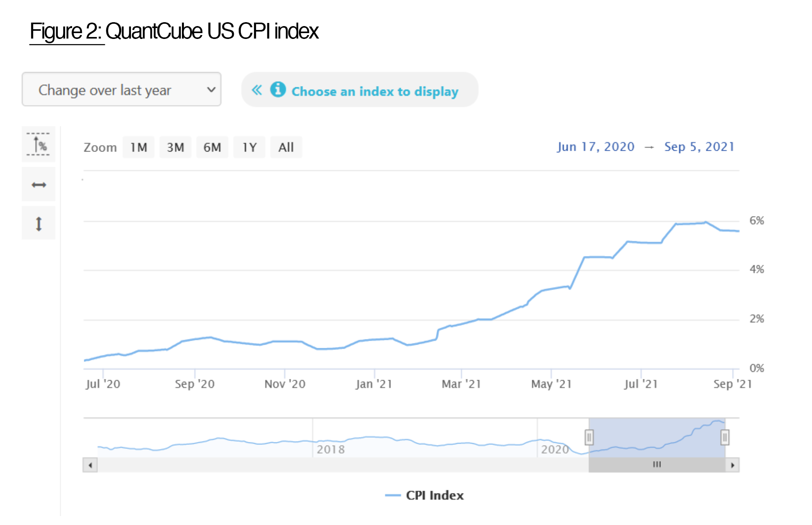812x525 pixels.
Task: Activate the horizontal pan tool icon
Action: 39,185
